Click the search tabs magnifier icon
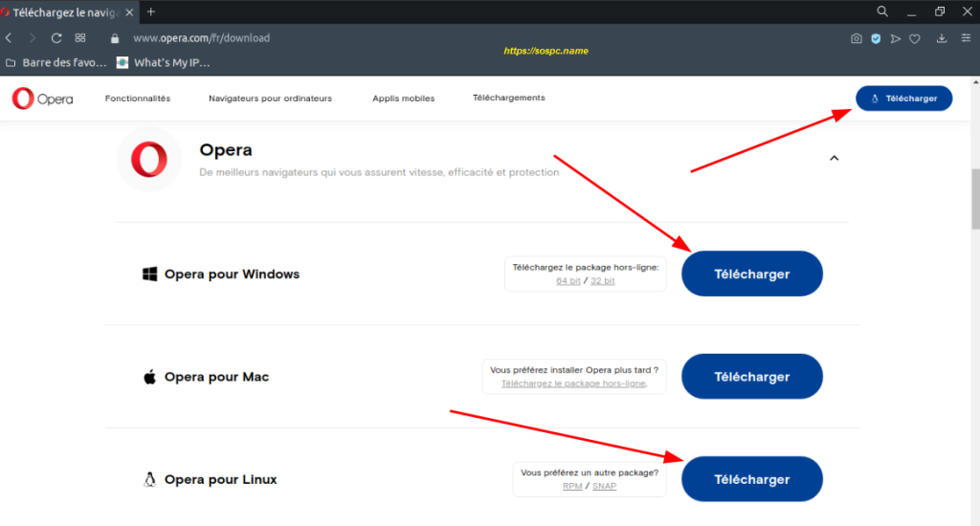 [x=881, y=11]
